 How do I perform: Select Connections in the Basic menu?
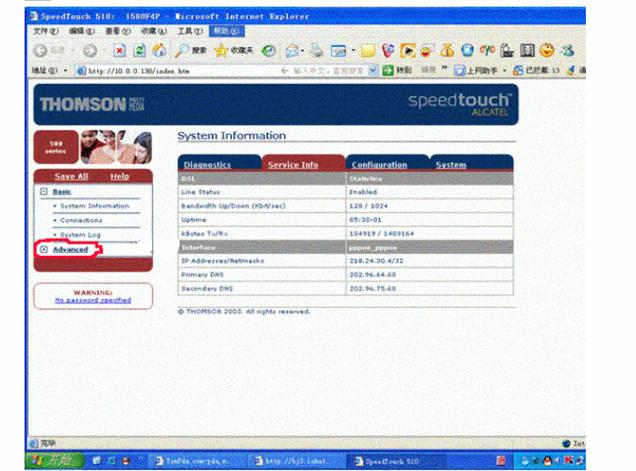(81, 220)
